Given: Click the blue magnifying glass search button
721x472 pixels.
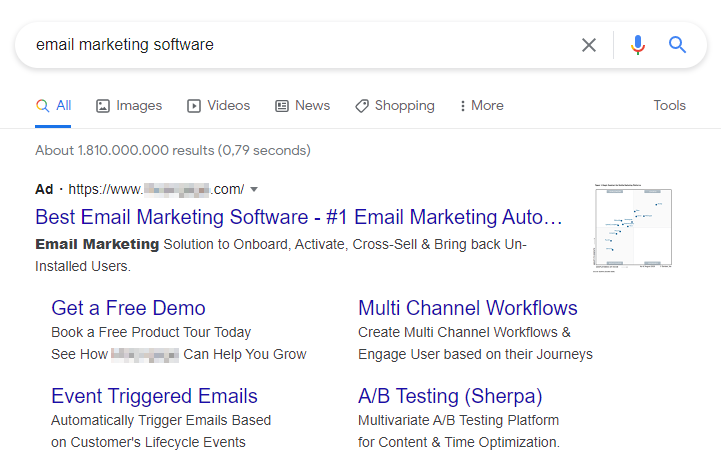Looking at the screenshot, I should pos(678,45).
